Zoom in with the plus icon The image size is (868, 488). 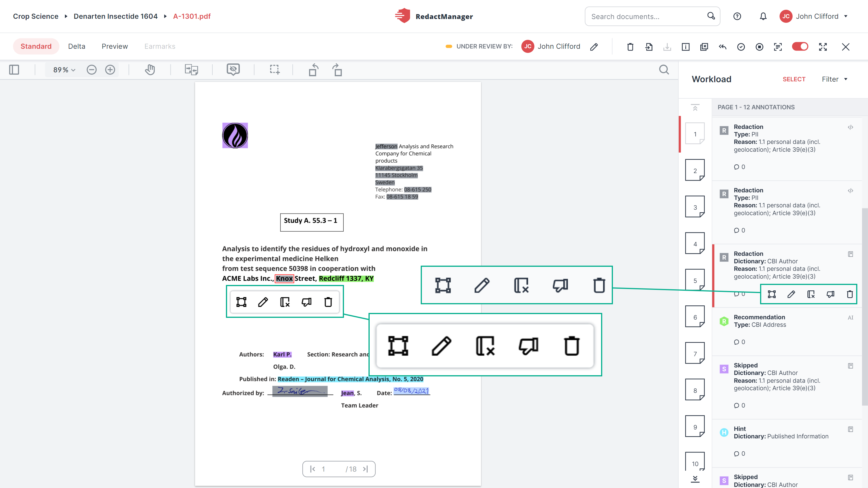(110, 70)
